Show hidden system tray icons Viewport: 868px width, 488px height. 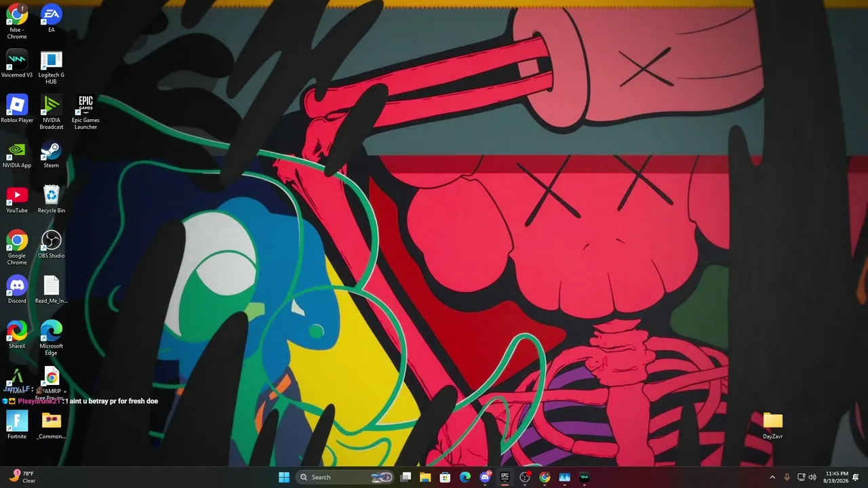tap(772, 477)
